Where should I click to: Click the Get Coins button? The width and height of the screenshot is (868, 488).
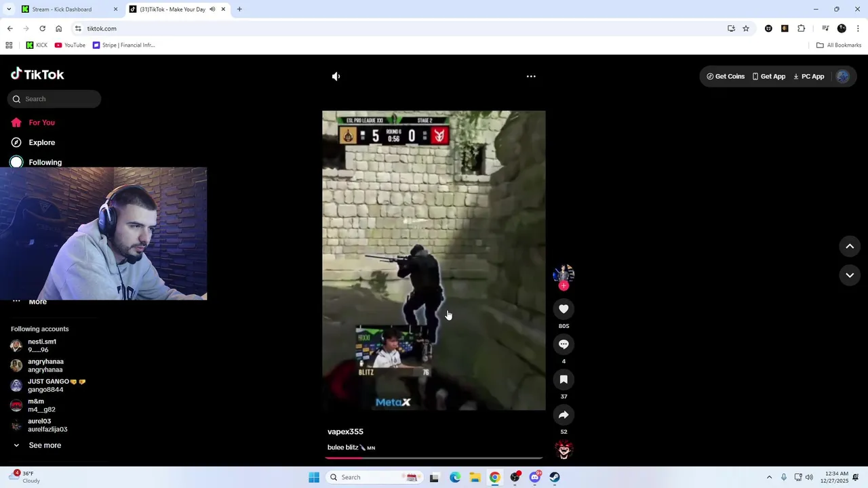click(726, 77)
